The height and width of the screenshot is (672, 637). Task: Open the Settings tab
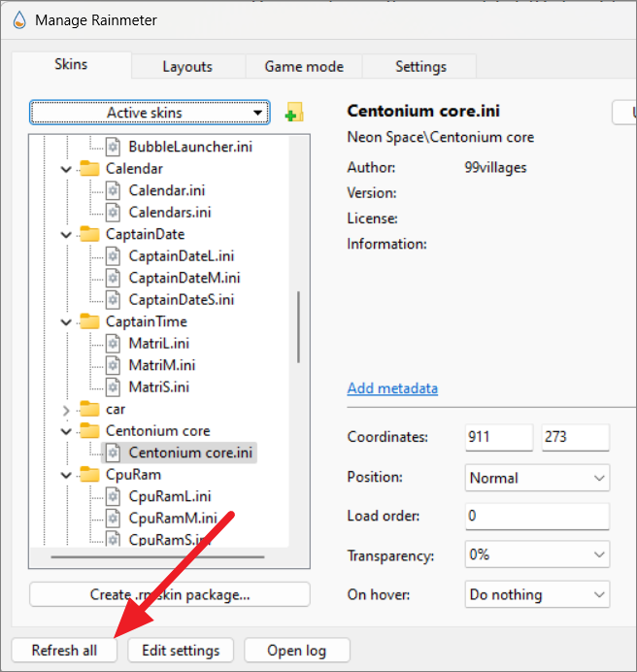pyautogui.click(x=420, y=66)
